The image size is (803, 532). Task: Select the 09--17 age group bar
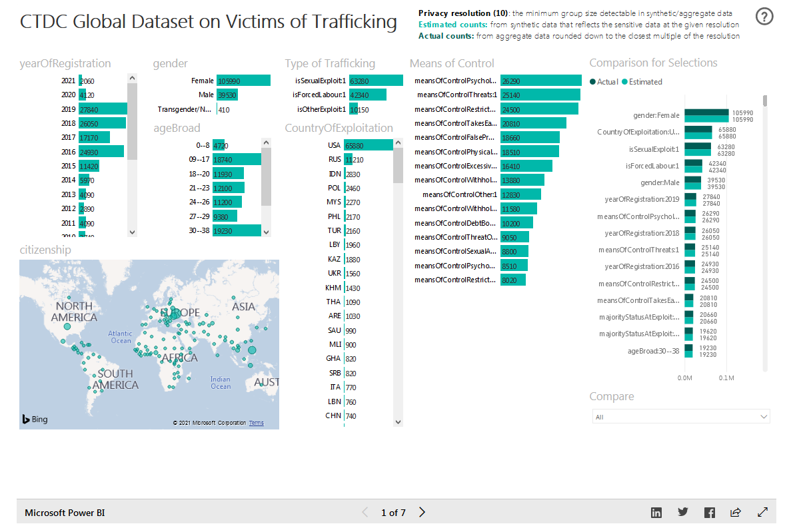point(237,159)
